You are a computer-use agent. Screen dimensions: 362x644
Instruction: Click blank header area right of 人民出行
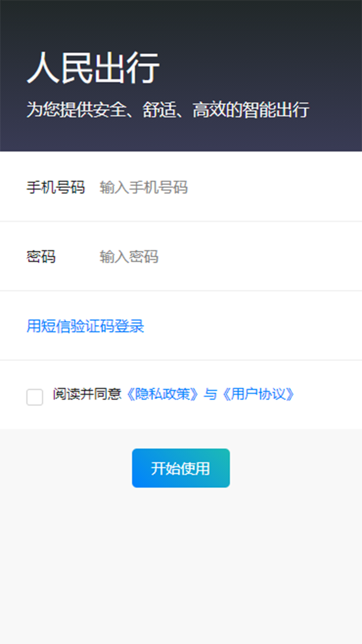261,68
